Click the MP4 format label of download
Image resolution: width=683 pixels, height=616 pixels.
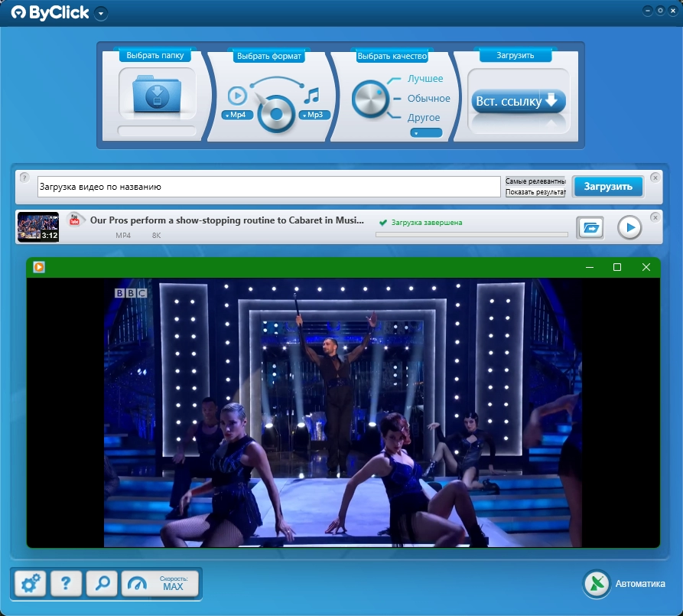click(123, 236)
